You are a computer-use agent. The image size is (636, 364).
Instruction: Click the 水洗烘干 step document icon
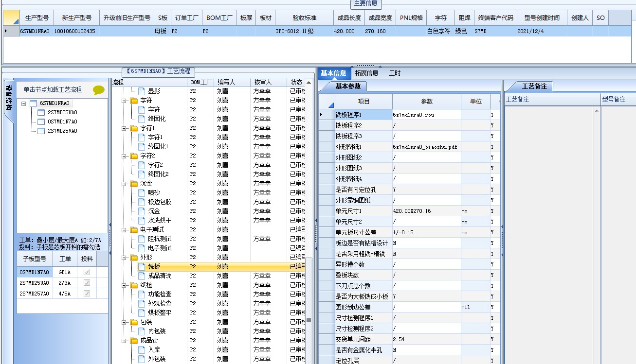point(142,220)
